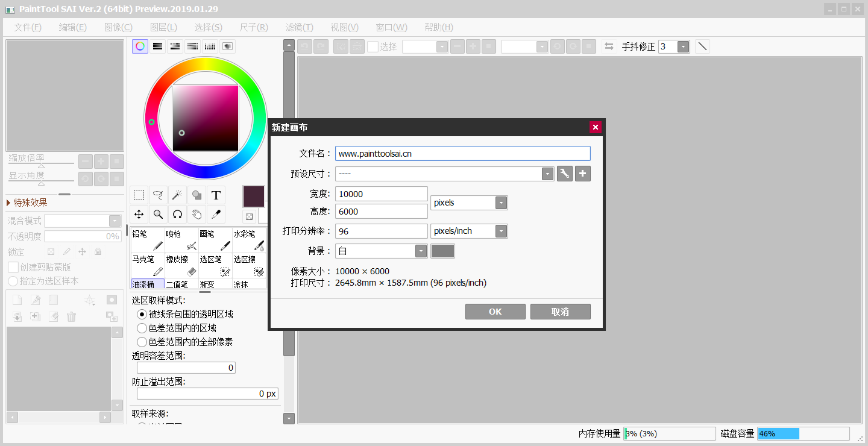Choose the 画笔 brush
This screenshot has height=446, width=868.
tap(215, 240)
